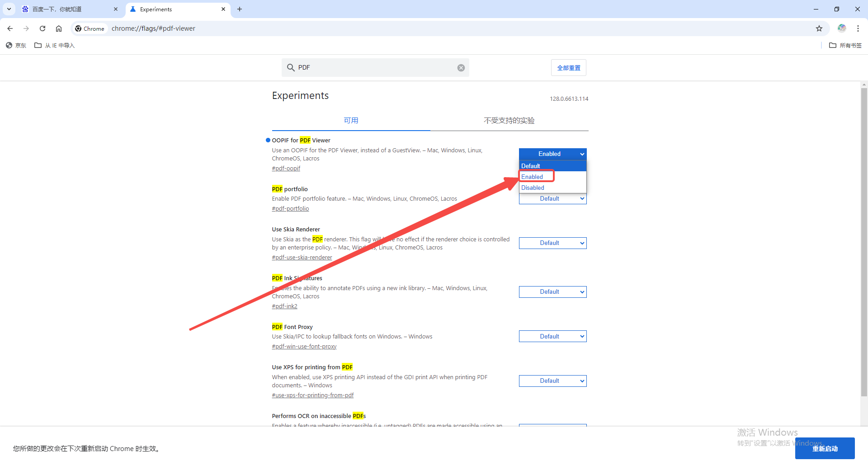Clear the PDF search text
This screenshot has width=868, height=470.
(461, 68)
